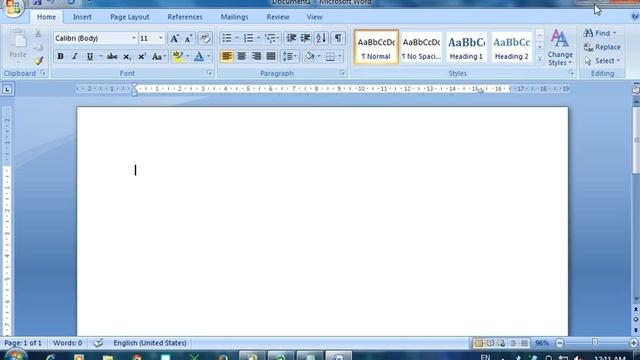Open the Select menu
This screenshot has width=640, height=360.
[x=602, y=61]
